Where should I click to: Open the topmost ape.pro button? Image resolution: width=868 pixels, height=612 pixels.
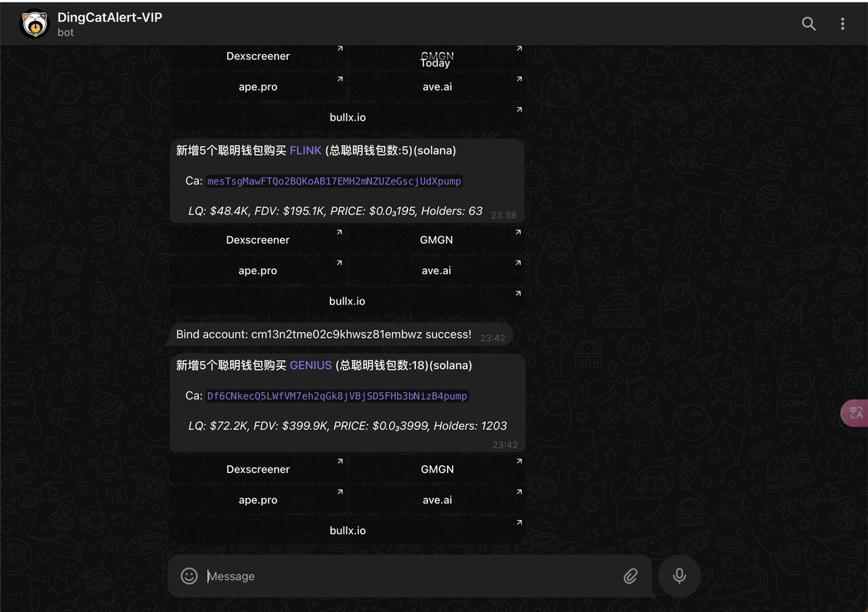(258, 87)
